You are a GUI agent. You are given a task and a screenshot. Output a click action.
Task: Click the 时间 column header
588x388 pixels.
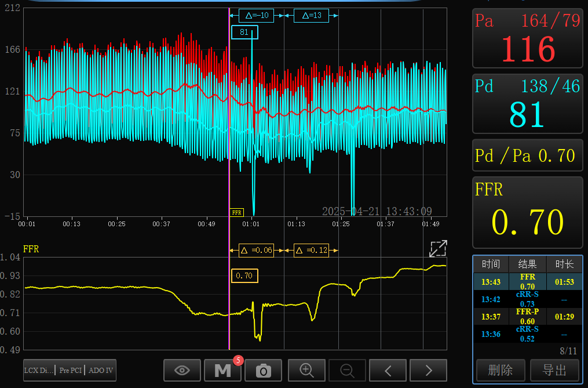(x=491, y=264)
